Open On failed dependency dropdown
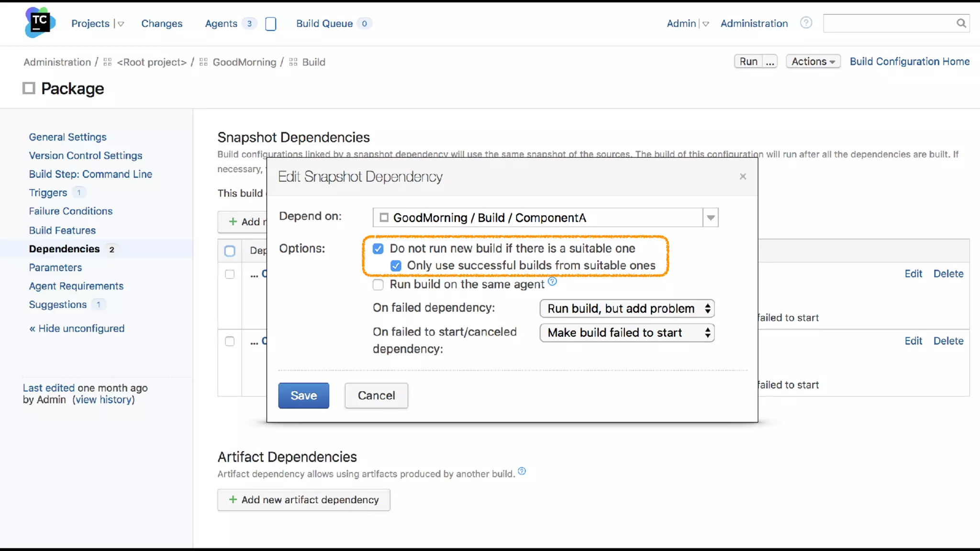 click(x=627, y=309)
